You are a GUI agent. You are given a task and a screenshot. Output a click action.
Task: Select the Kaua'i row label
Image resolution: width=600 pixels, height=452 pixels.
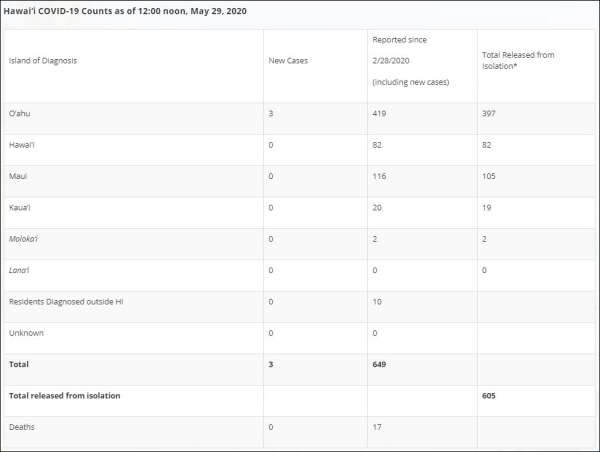pos(20,207)
